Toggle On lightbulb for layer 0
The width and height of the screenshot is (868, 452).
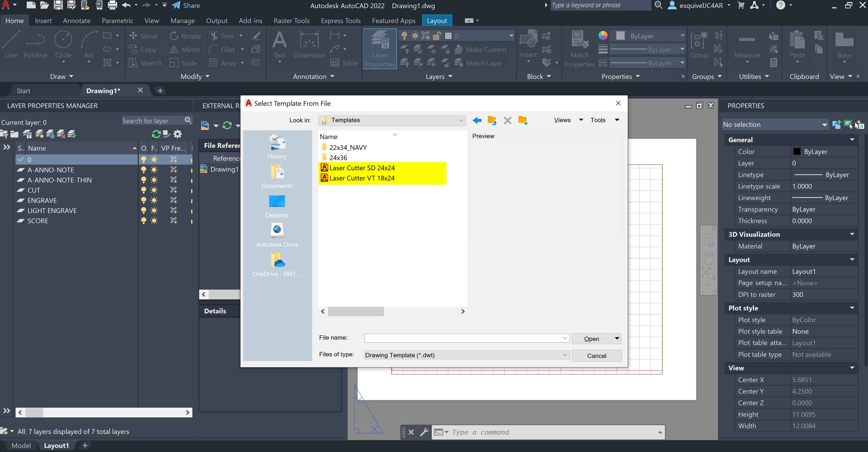pyautogui.click(x=144, y=159)
